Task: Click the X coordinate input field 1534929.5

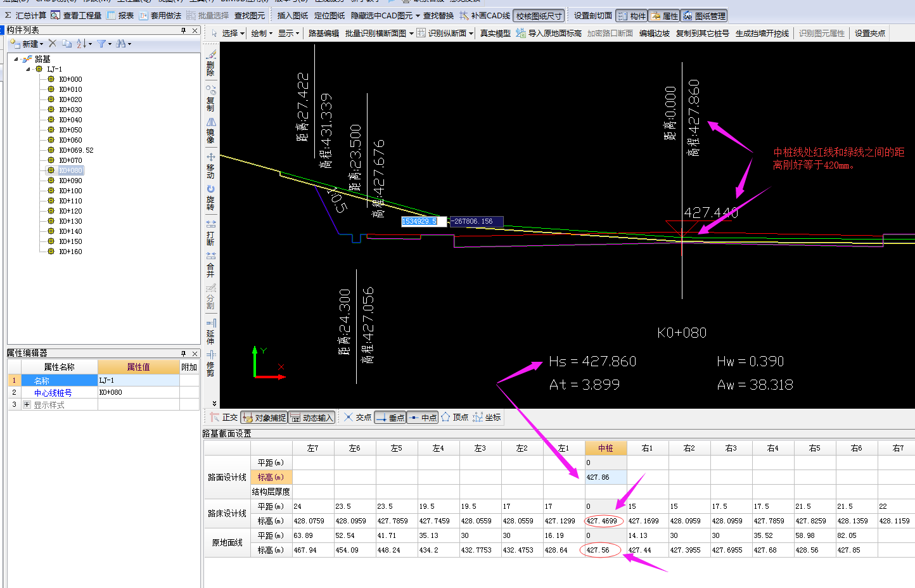Action: [x=424, y=221]
